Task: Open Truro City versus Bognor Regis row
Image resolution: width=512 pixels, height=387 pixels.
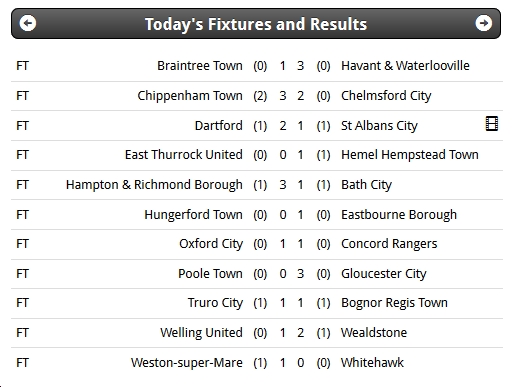Action: pyautogui.click(x=257, y=303)
